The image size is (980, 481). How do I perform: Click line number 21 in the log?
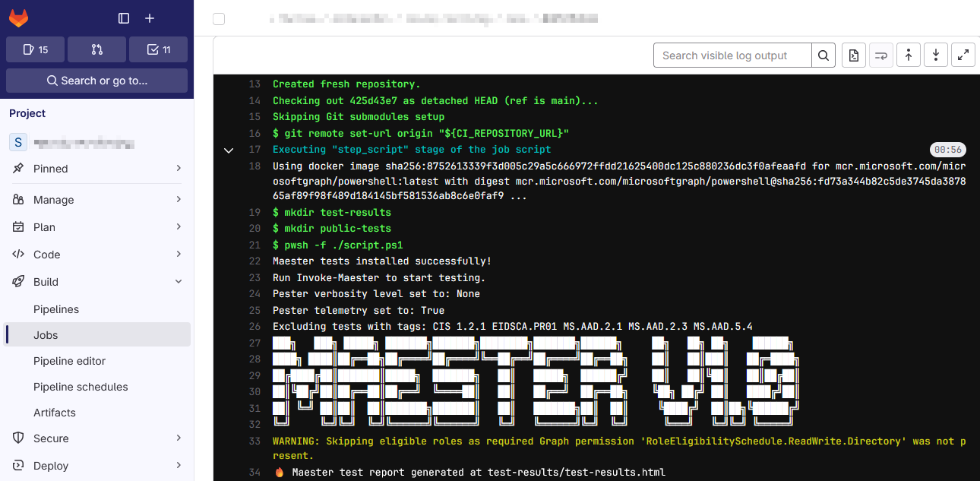[254, 245]
